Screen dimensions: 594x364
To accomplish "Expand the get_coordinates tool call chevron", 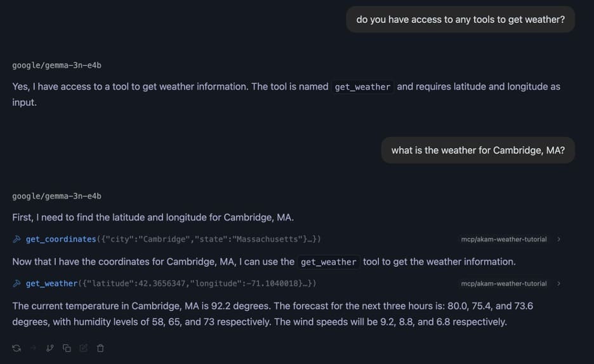I will pos(558,240).
